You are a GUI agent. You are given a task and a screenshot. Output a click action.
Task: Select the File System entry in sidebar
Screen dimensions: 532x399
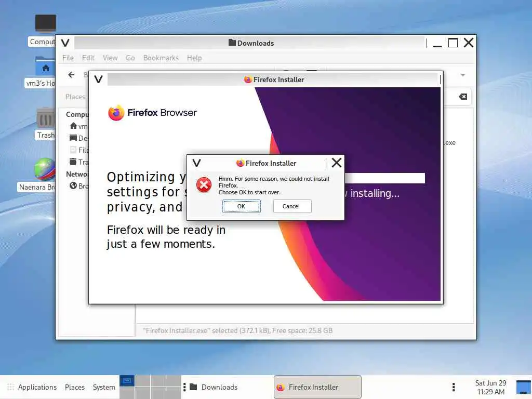pos(79,150)
